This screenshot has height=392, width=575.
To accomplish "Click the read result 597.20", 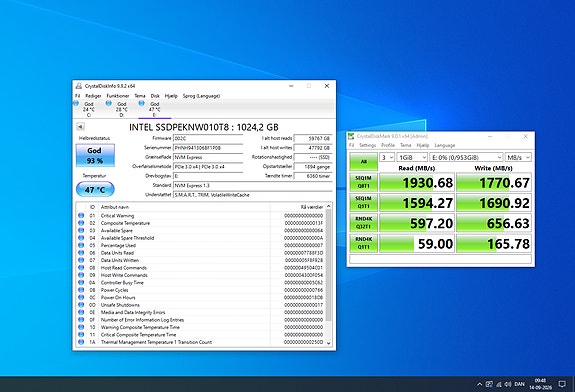I will click(417, 223).
